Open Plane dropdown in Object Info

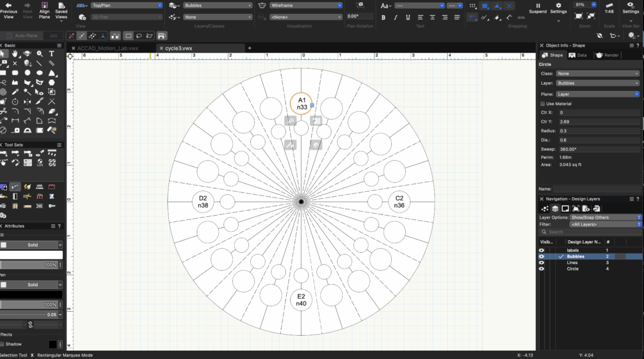[598, 94]
